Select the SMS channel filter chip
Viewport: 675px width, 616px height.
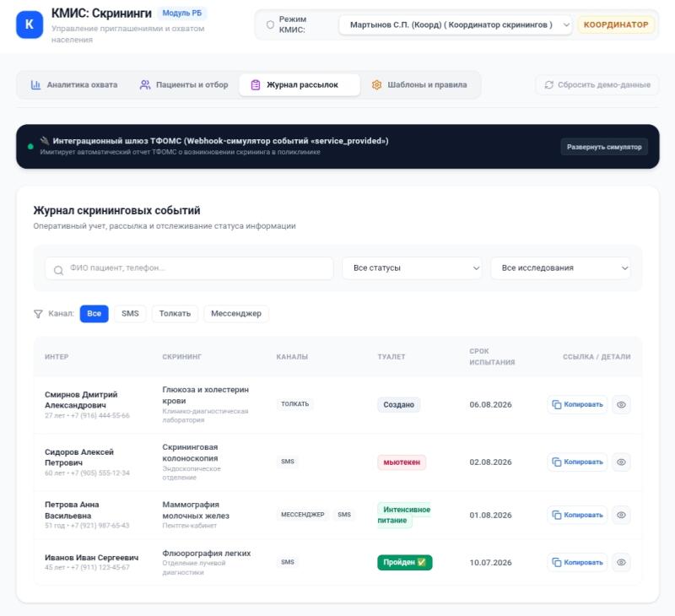click(x=130, y=313)
